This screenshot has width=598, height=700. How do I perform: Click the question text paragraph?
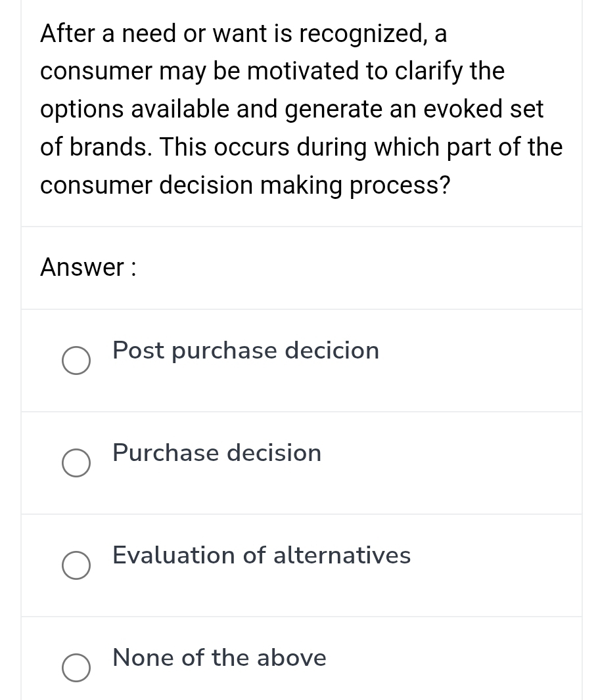(302, 109)
